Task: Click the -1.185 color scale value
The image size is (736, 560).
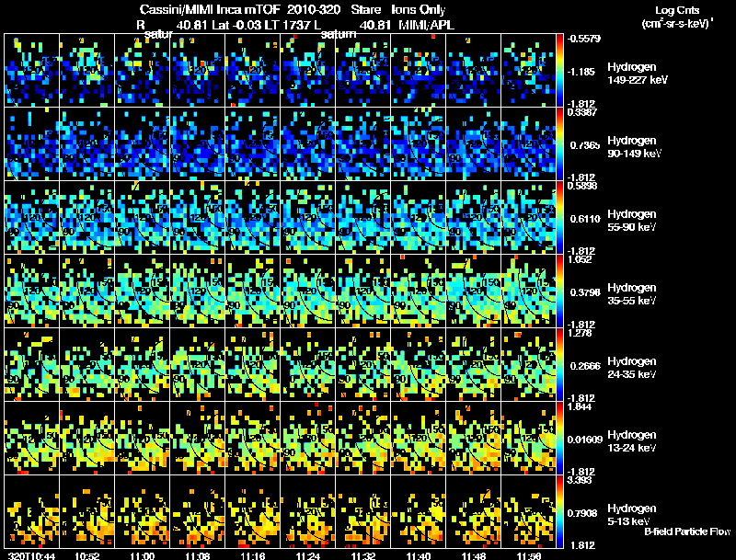Action: pos(581,72)
